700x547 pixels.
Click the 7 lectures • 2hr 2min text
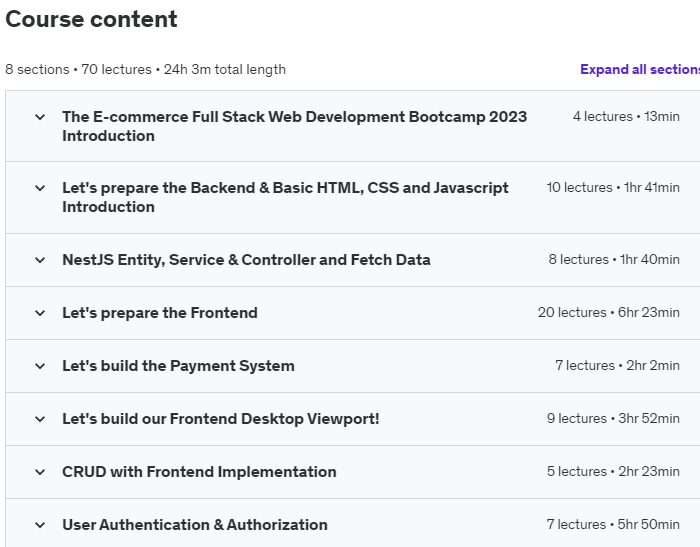tap(617, 366)
